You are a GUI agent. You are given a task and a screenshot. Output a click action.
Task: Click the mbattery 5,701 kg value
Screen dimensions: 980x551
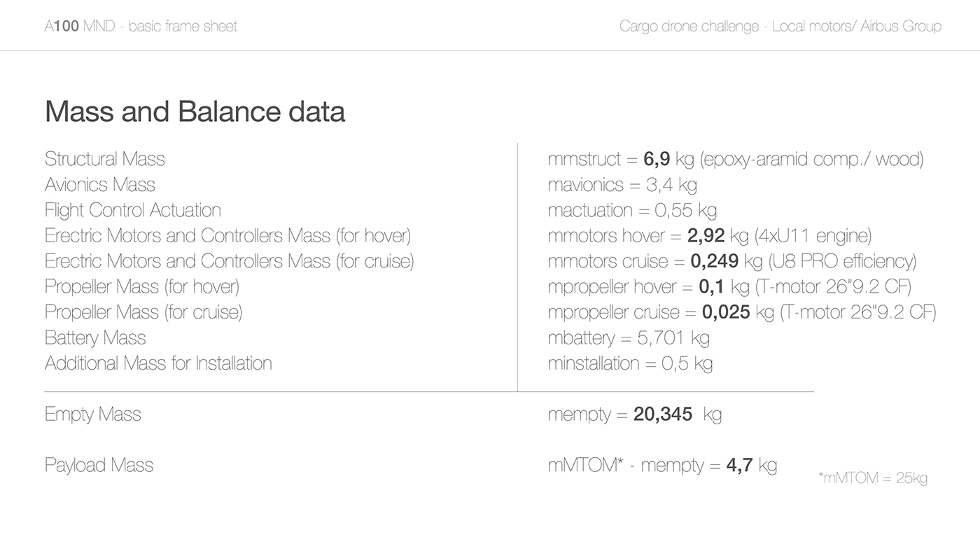pyautogui.click(x=629, y=337)
